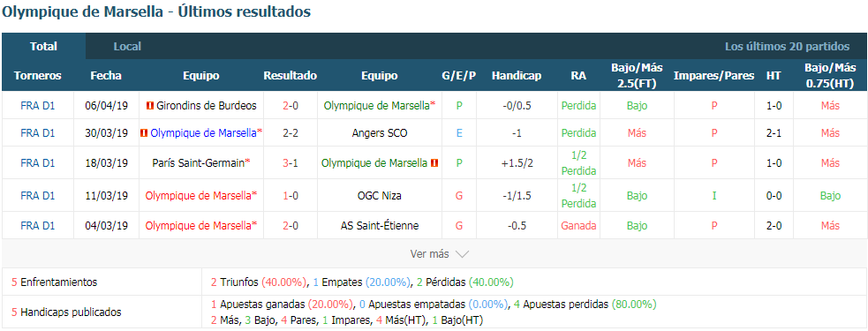
Task: Click the Handicap column header
Action: tap(516, 75)
